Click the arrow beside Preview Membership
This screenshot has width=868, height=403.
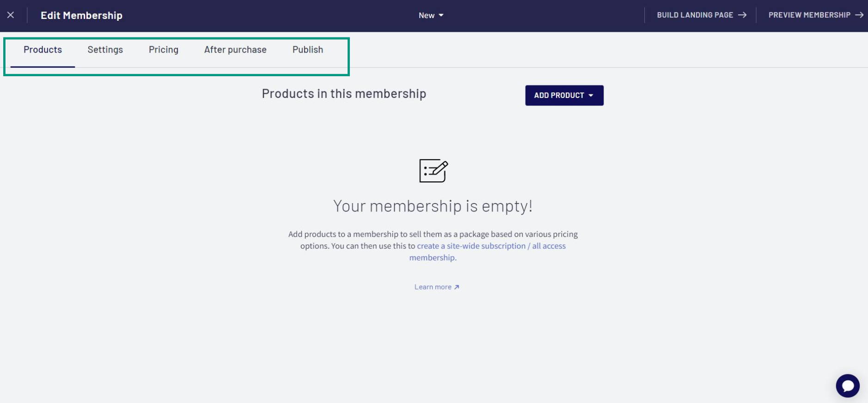coord(859,15)
